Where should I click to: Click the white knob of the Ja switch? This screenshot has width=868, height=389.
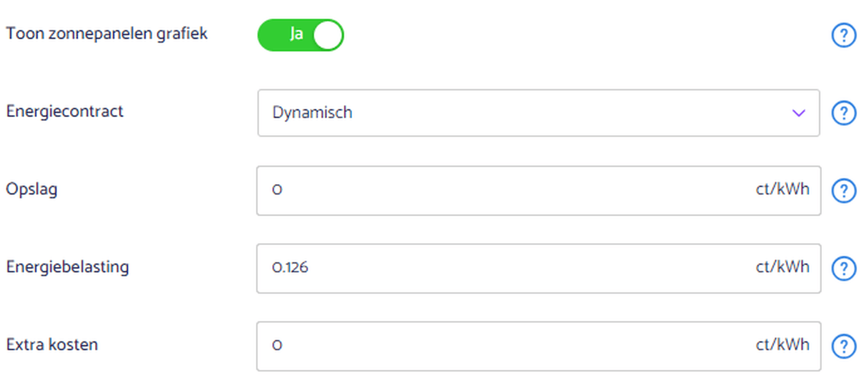click(327, 35)
